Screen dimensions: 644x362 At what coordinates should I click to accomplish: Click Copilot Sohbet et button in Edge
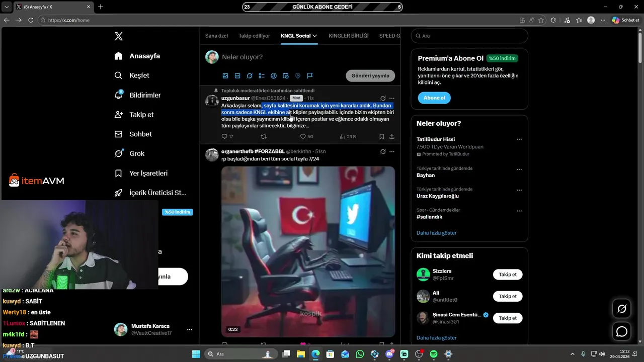(x=625, y=20)
